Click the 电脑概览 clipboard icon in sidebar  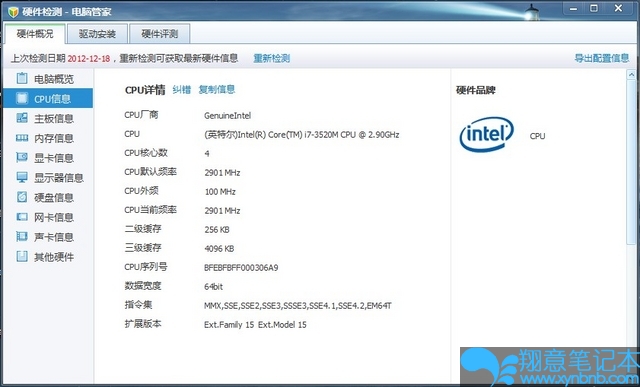[x=22, y=78]
